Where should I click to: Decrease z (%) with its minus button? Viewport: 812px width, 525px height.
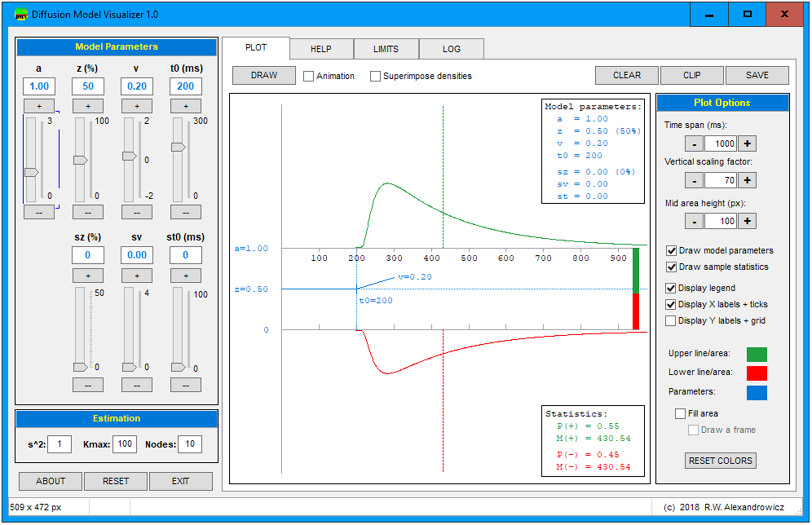point(88,213)
